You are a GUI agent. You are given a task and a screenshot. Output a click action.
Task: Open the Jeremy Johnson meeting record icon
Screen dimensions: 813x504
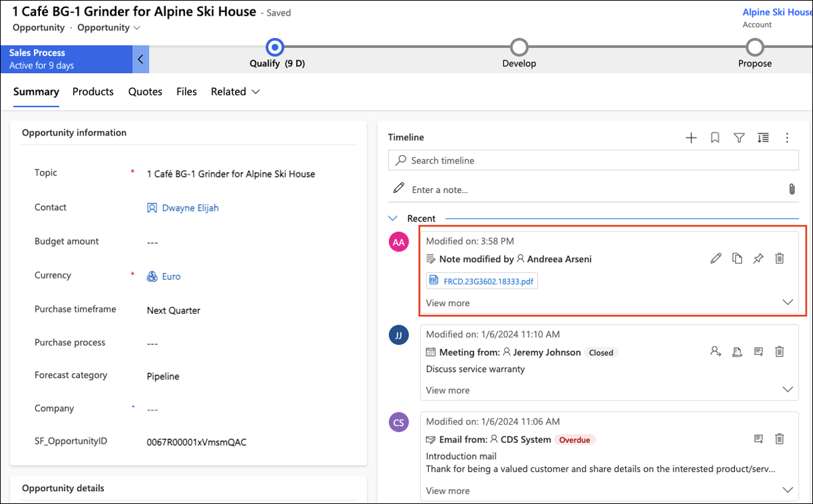[x=758, y=352]
